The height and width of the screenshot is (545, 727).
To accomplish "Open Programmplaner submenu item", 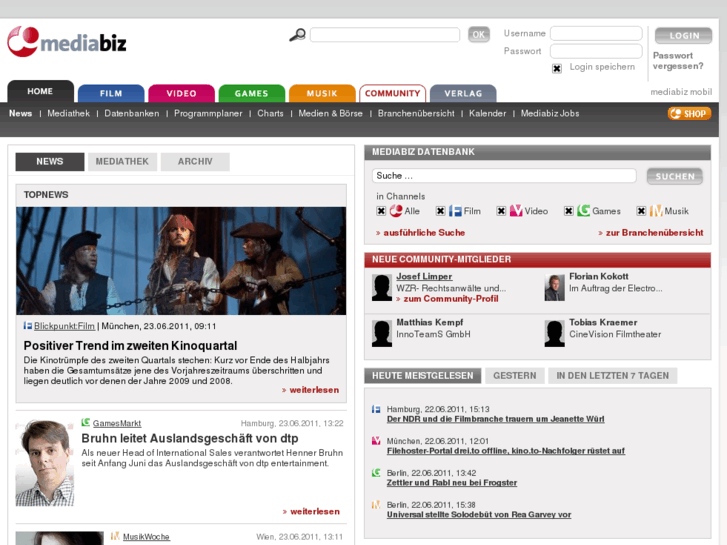I will 208,114.
